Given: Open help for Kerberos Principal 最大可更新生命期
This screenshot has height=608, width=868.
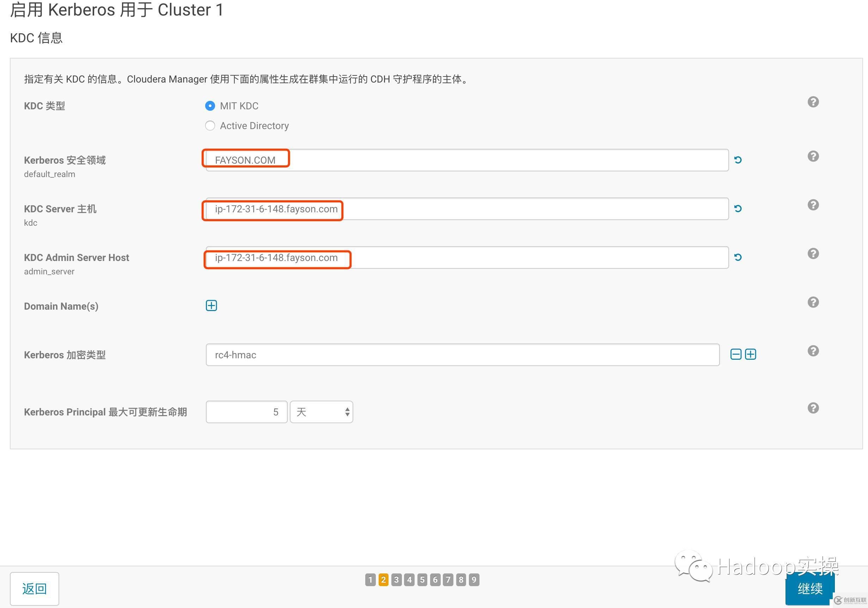Looking at the screenshot, I should click(813, 408).
